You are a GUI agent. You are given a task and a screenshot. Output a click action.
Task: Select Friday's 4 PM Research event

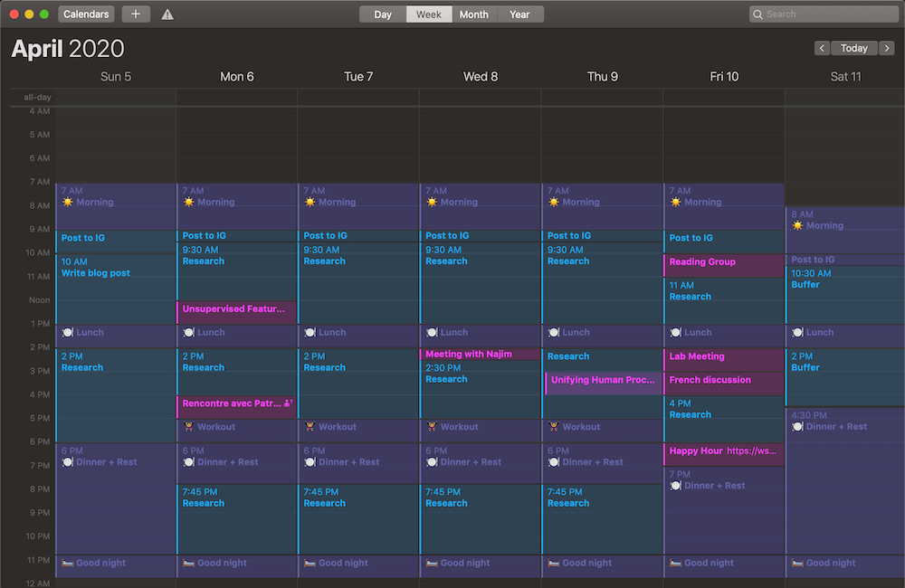click(x=724, y=419)
